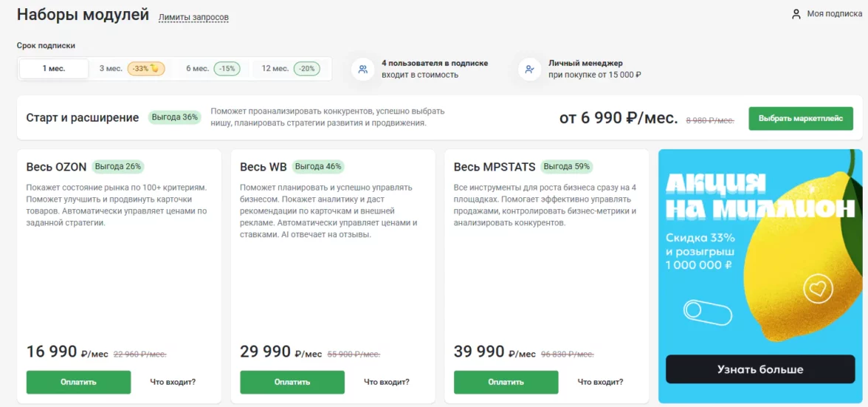The height and width of the screenshot is (407, 868).
Task: Select the 1 мес. subscription period
Action: pyautogui.click(x=54, y=69)
